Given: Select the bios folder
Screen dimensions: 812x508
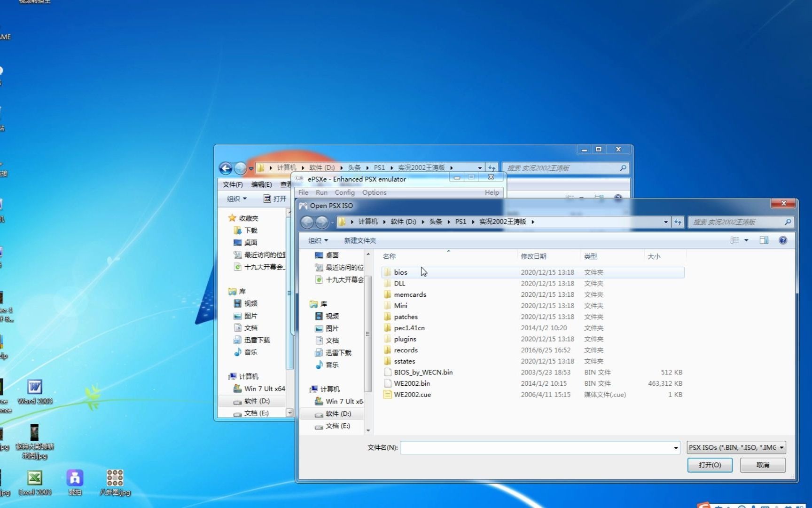Looking at the screenshot, I should (532, 272).
